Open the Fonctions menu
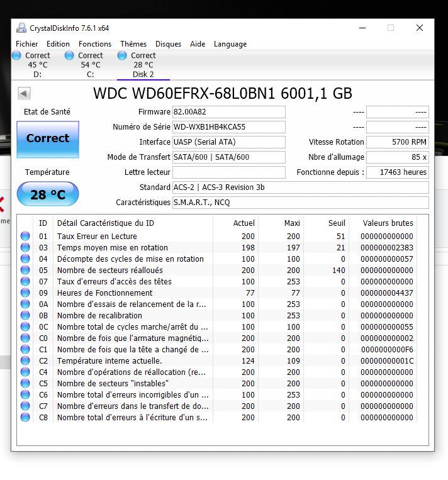 [x=95, y=44]
